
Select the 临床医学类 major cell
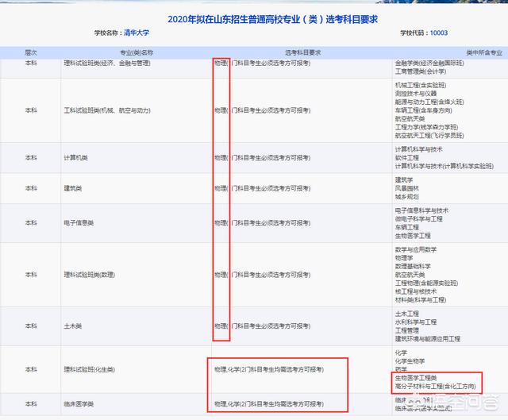pyautogui.click(x=79, y=404)
